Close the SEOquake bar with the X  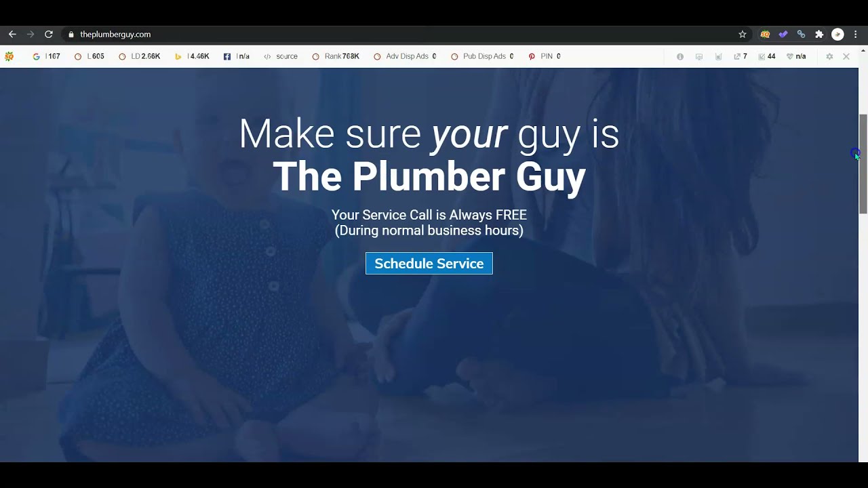(x=846, y=56)
